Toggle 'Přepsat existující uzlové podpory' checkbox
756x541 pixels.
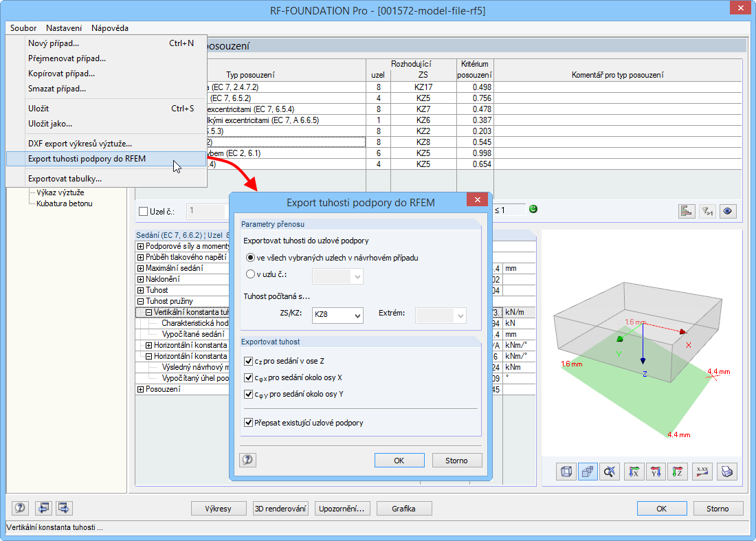click(x=249, y=422)
